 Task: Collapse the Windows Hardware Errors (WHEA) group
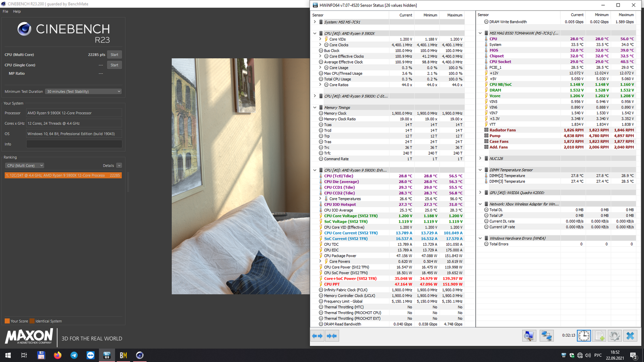tap(480, 239)
